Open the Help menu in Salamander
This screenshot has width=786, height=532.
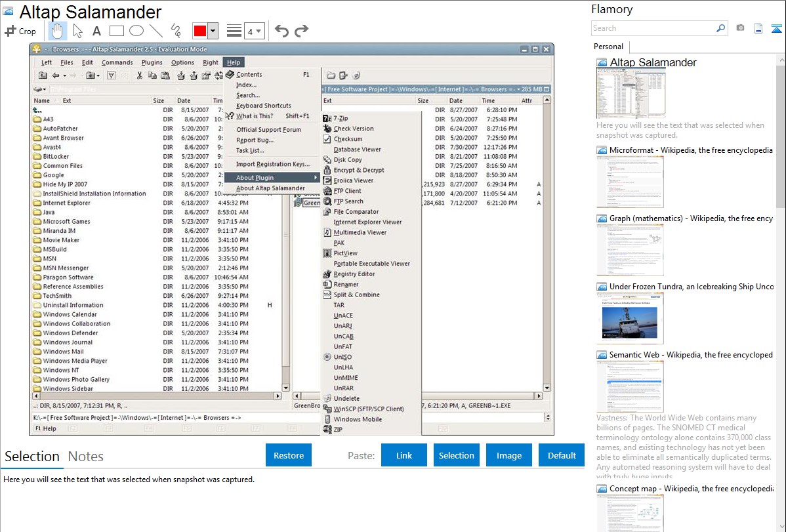(x=233, y=62)
